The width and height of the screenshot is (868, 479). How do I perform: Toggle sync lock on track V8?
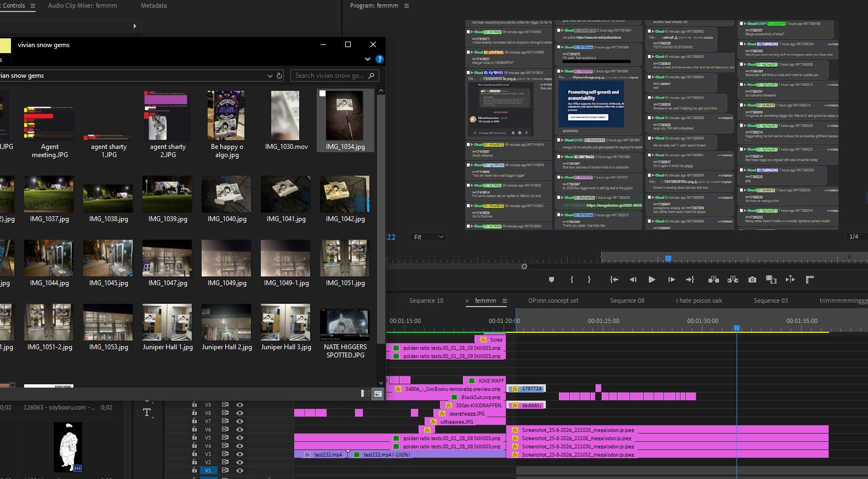[225, 413]
